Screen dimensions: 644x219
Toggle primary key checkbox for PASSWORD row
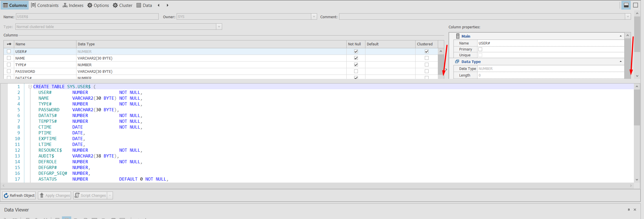point(9,71)
